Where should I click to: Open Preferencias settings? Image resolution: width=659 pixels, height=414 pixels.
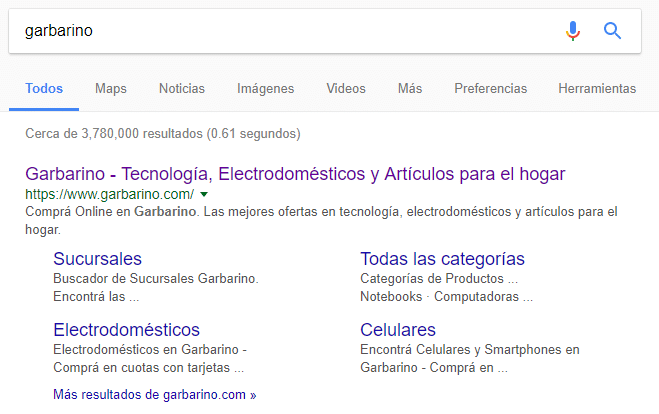tap(490, 89)
